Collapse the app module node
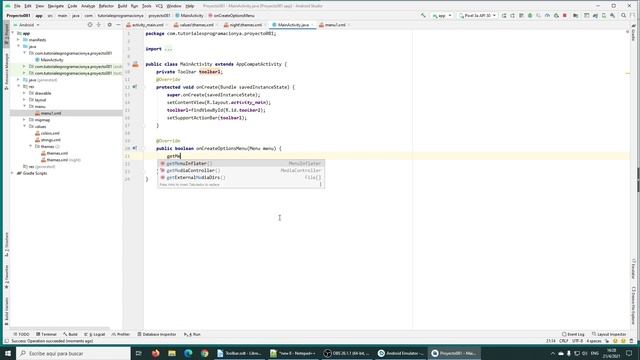Image resolution: width=640 pixels, height=360 pixels. (13, 33)
